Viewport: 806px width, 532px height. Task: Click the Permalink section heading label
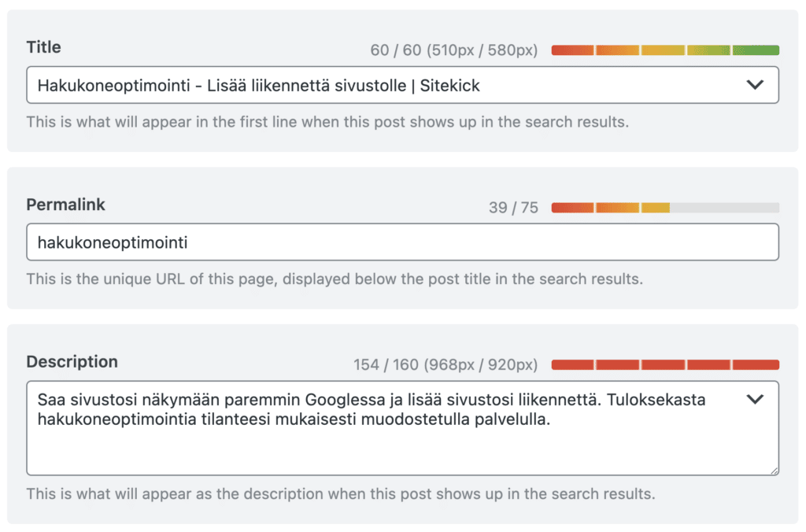65,205
